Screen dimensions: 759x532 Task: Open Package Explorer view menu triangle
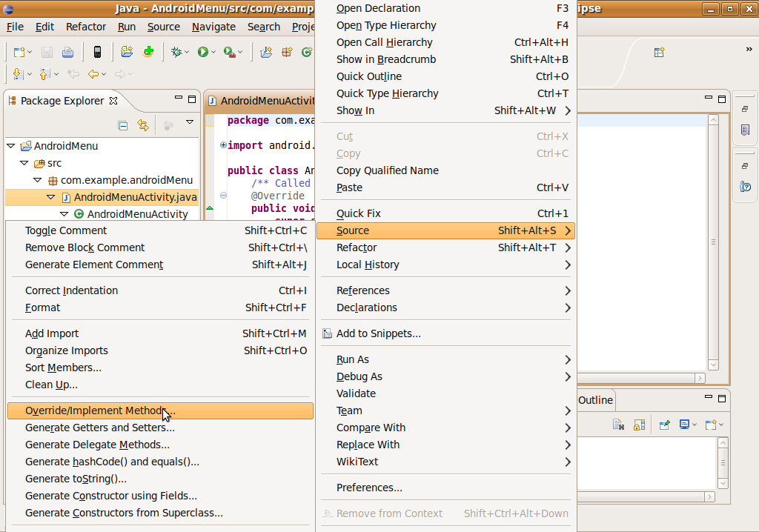[x=190, y=122]
